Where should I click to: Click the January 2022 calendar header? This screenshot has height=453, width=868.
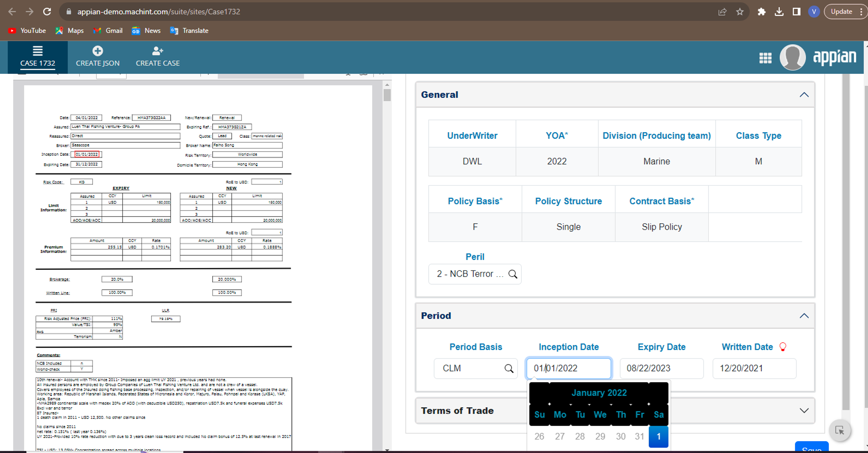point(599,393)
